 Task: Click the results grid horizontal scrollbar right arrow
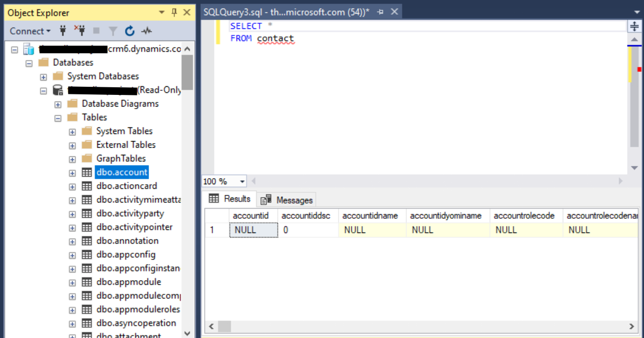coord(631,326)
